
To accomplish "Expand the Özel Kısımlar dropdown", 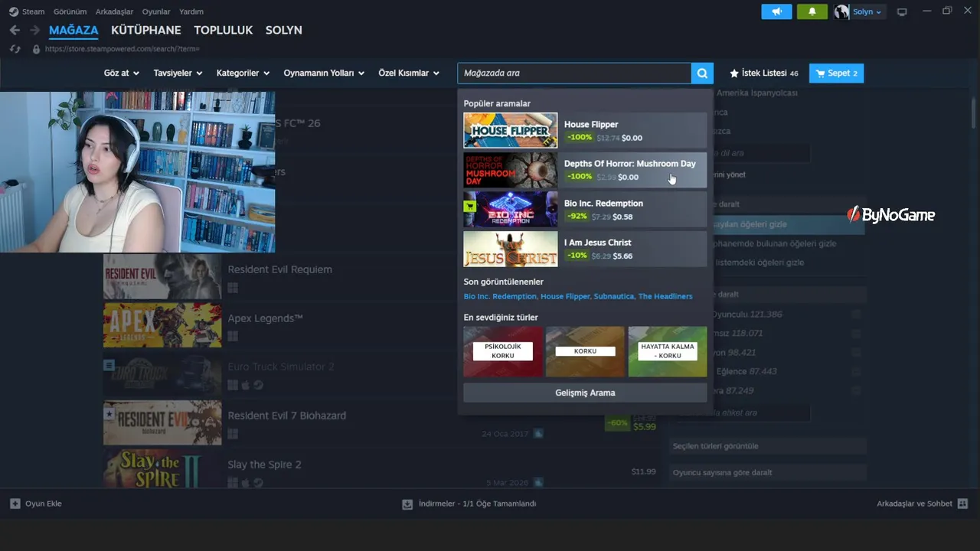I will (x=409, y=73).
